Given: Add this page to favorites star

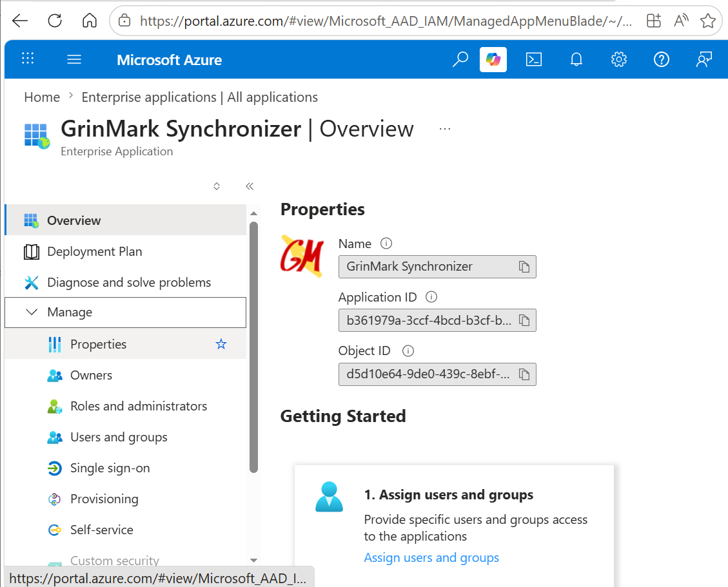Looking at the screenshot, I should point(707,21).
